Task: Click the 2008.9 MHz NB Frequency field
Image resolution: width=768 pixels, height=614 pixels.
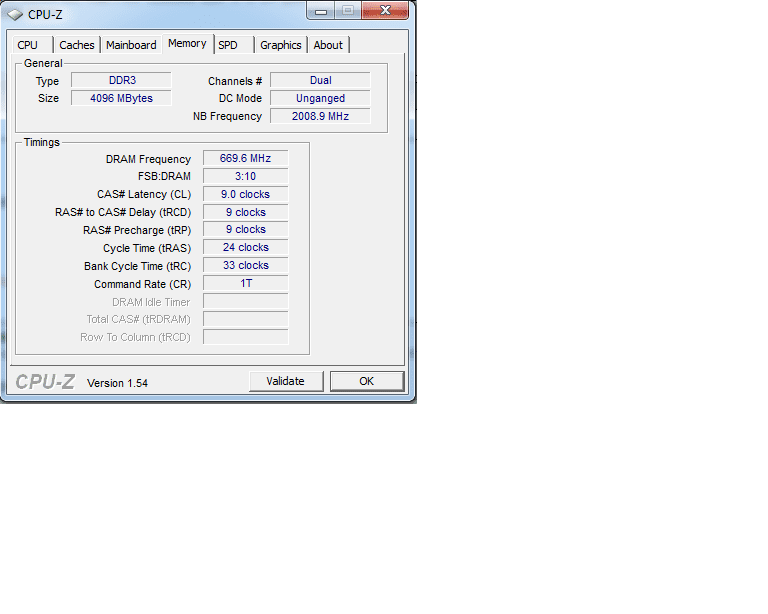Action: coord(320,117)
